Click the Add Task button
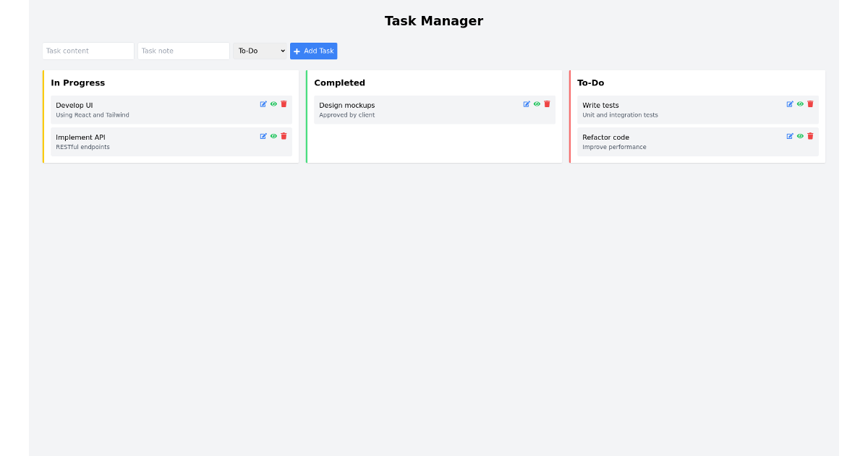The image size is (868, 456). [x=313, y=51]
